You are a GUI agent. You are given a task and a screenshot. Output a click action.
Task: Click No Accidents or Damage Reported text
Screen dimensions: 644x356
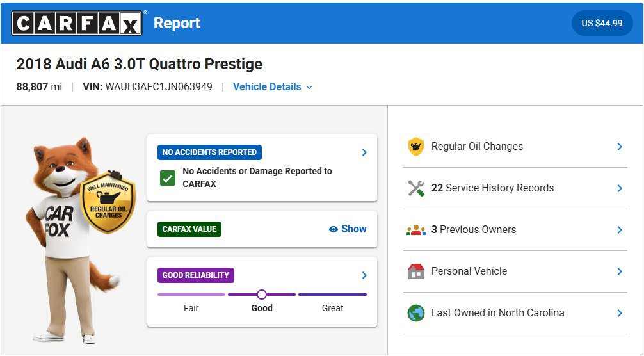click(257, 177)
